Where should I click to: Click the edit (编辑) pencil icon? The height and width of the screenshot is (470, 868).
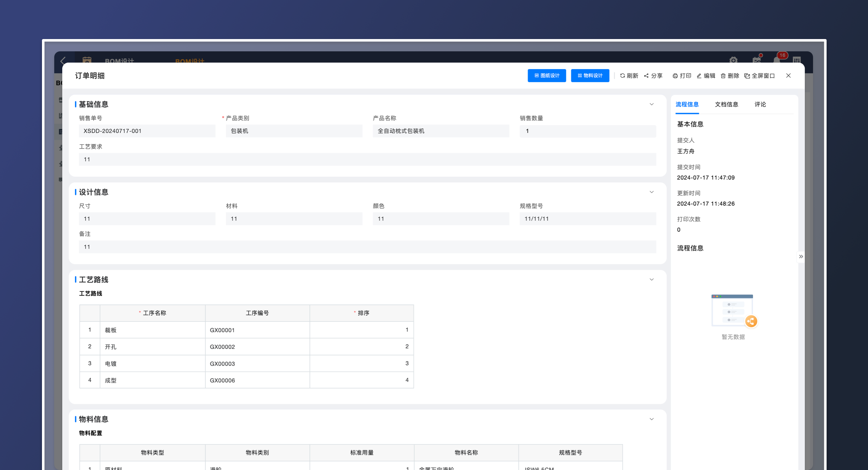699,76
